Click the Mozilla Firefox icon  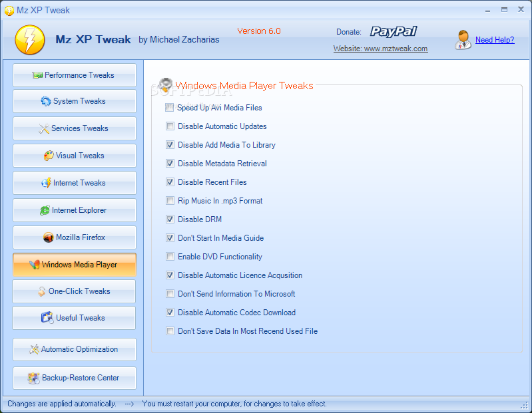[x=49, y=237]
